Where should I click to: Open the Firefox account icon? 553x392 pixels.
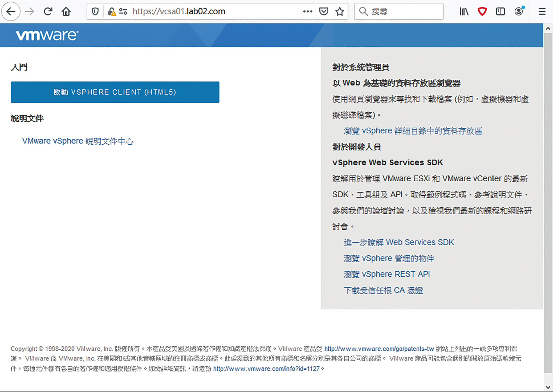tap(519, 11)
